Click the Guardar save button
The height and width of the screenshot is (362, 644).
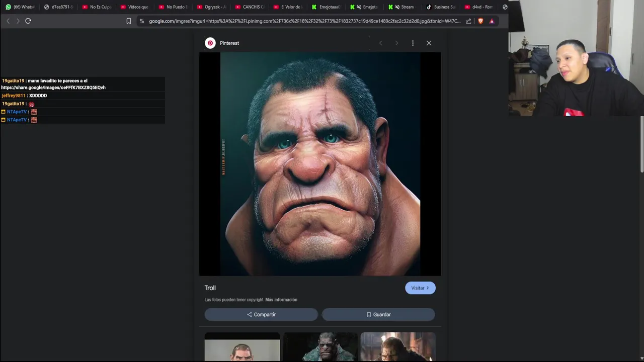[x=378, y=315]
